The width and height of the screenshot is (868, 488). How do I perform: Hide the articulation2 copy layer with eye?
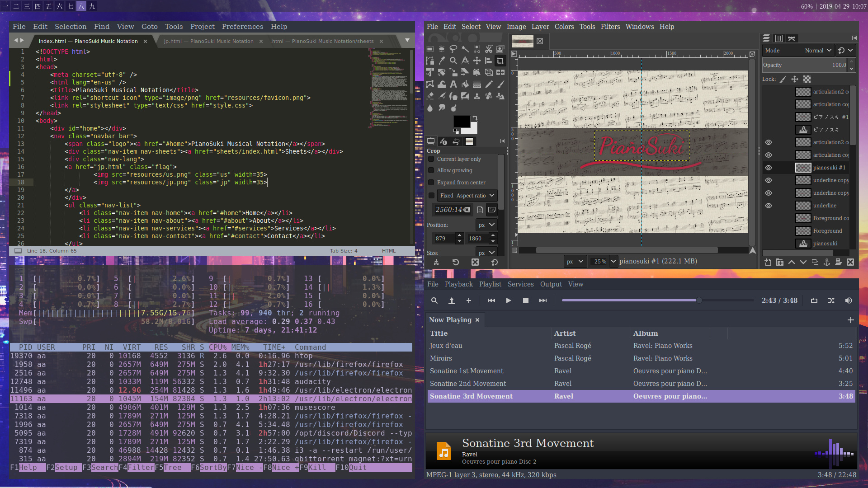click(769, 142)
